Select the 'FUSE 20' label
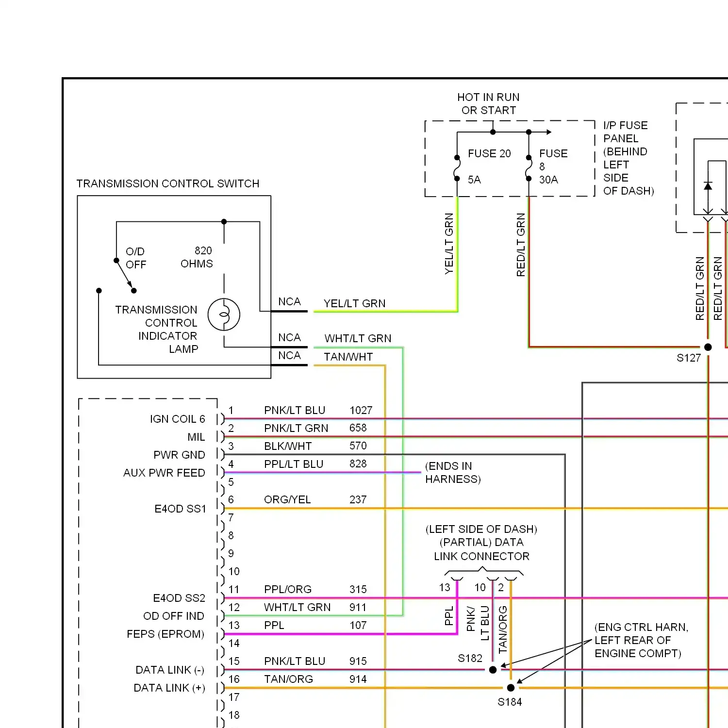The height and width of the screenshot is (728, 728). (x=489, y=153)
